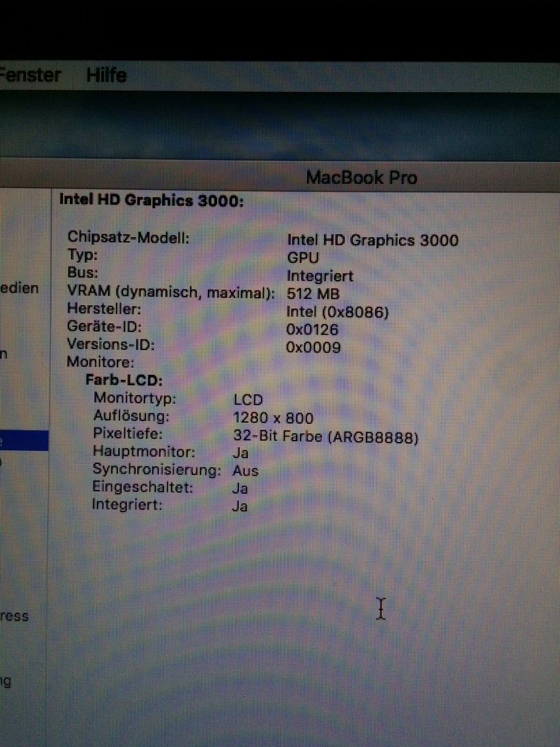Click the Hersteller label
Viewport: 560px width, 747px height.
click(104, 308)
